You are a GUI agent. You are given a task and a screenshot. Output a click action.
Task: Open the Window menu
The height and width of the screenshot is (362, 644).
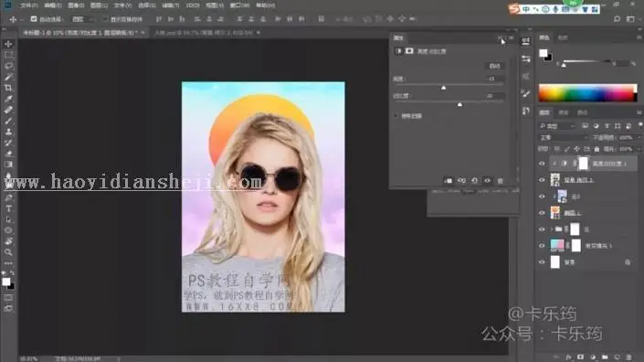(239, 5)
